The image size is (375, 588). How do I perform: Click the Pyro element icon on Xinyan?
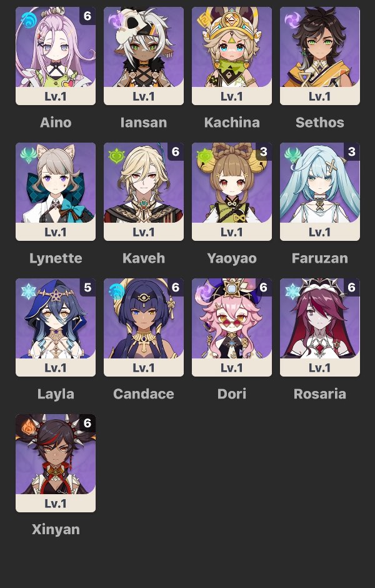point(27,427)
